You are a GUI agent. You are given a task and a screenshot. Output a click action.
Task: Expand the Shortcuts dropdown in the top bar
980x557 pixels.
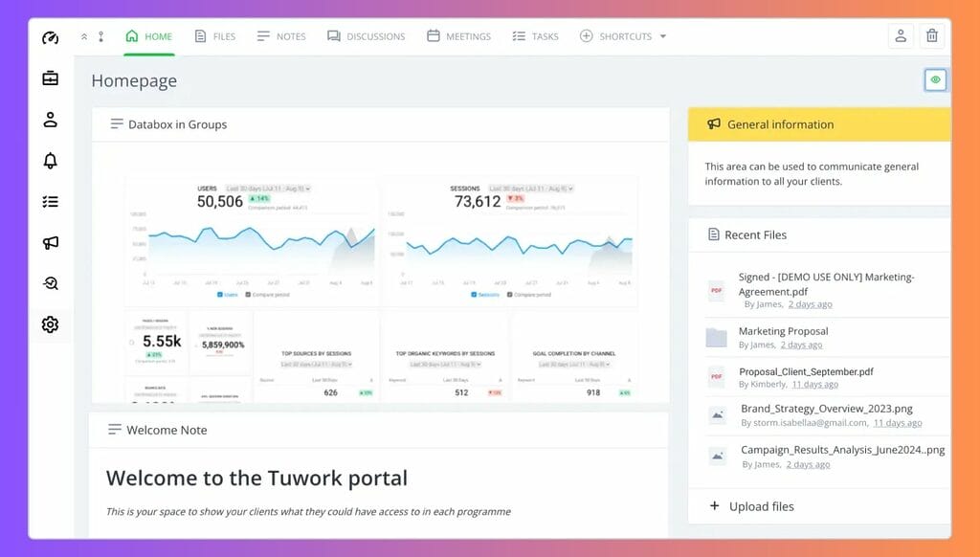tap(623, 36)
